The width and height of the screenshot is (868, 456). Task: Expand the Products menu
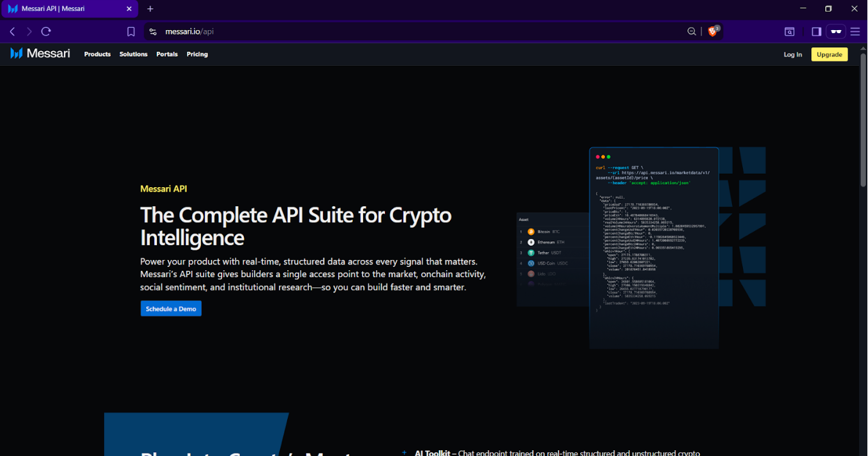(97, 54)
